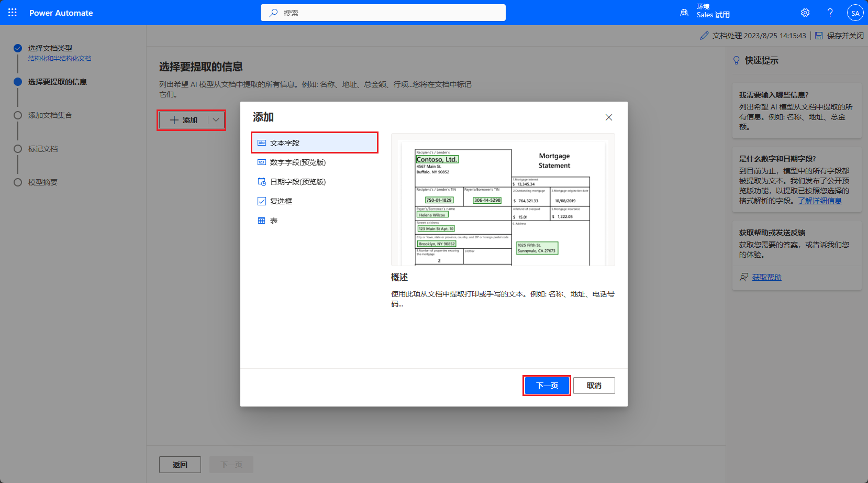Click the Sales 试用 environment name
The image size is (868, 483).
pos(713,15)
